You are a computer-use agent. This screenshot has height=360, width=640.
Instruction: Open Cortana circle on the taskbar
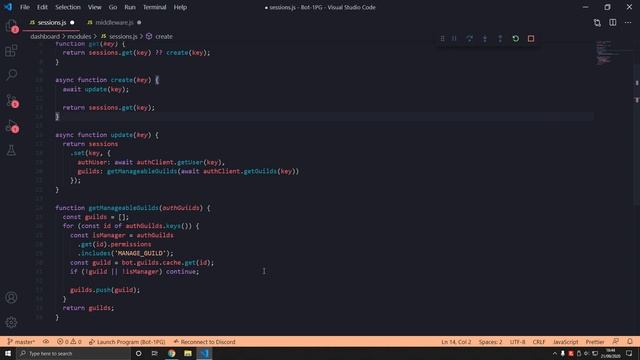pos(138,353)
